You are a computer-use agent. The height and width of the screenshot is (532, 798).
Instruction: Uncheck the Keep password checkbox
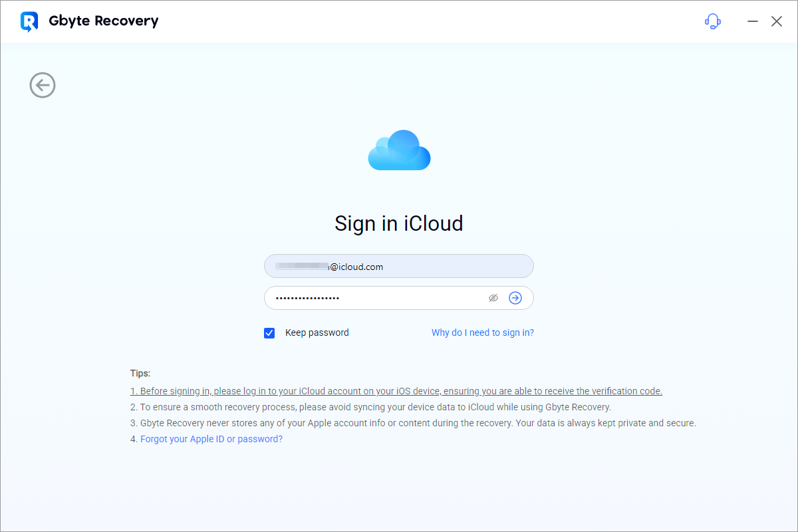(269, 333)
